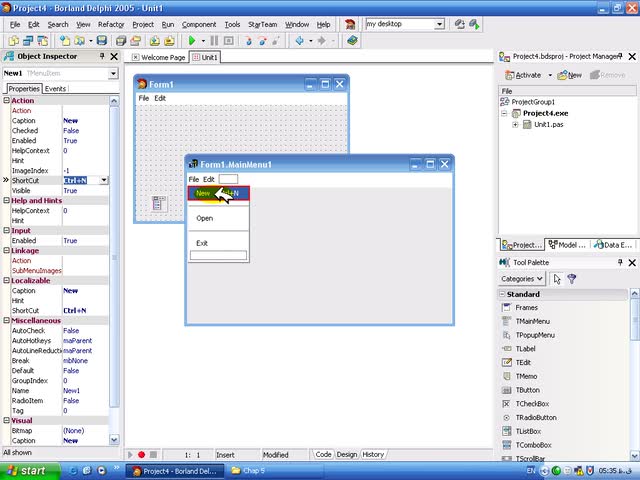This screenshot has width=640, height=480.
Task: Select the Open item in menu designer
Action: (218, 218)
